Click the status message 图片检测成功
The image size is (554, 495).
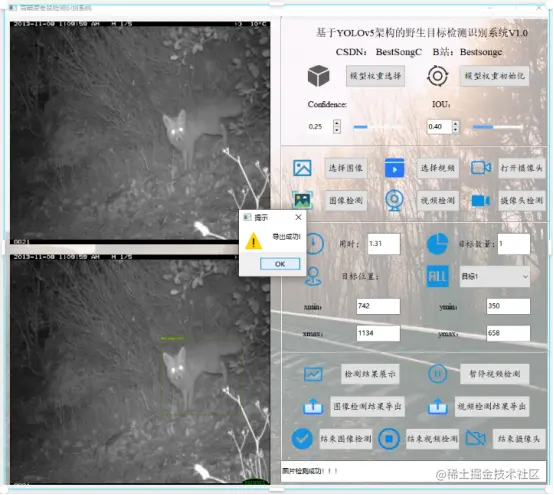(310, 471)
